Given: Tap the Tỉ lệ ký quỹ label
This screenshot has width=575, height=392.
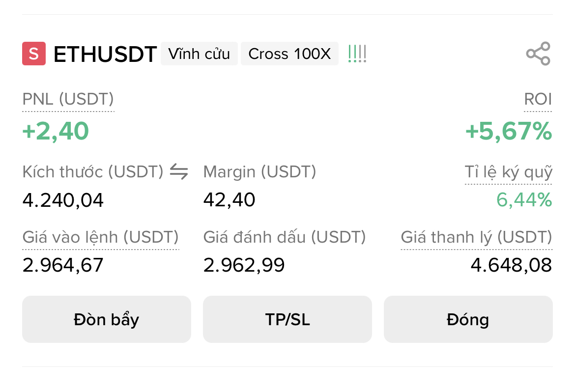Looking at the screenshot, I should point(508,172).
